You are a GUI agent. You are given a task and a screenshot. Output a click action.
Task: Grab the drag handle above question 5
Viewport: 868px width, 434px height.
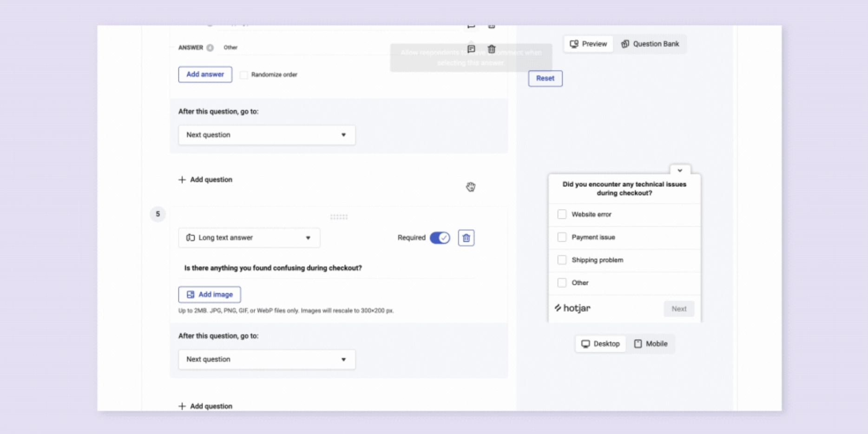(x=339, y=217)
